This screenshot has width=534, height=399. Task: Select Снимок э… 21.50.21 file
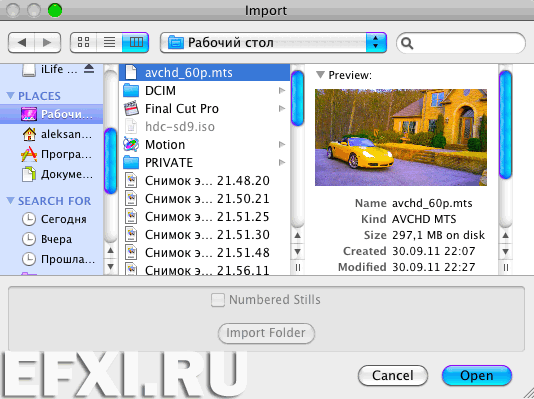[x=204, y=199]
